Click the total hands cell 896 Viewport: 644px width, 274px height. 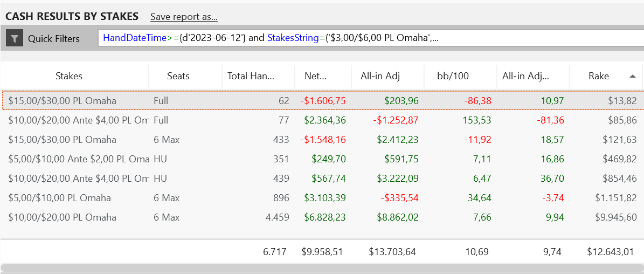(x=281, y=198)
